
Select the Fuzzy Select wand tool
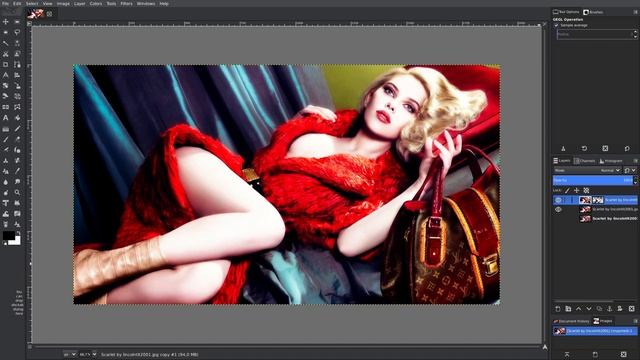pos(6,43)
